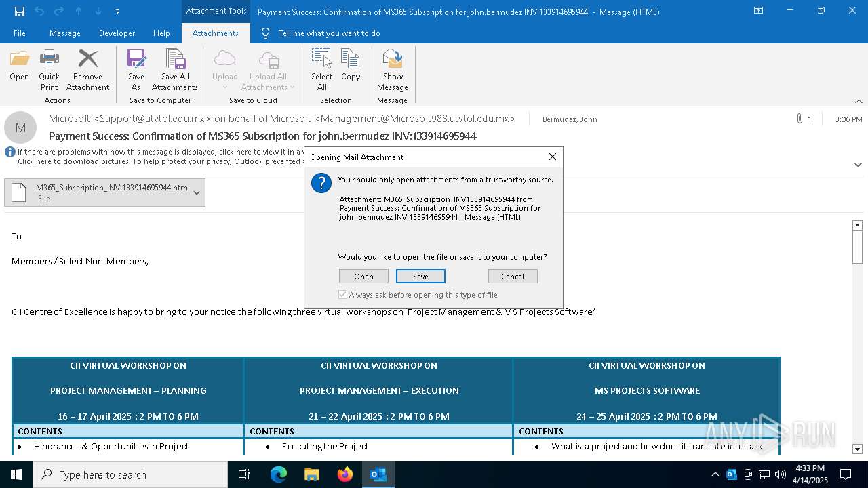The image size is (868, 488).
Task: Click the sender avatar circle M
Action: 20,127
